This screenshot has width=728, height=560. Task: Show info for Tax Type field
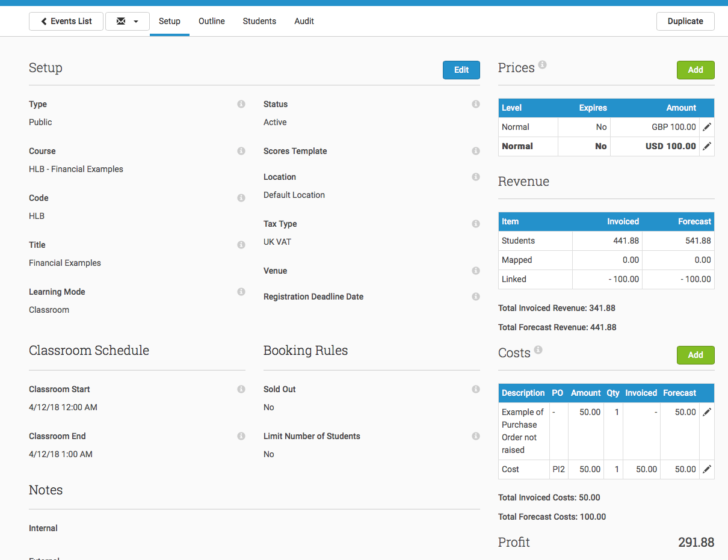[476, 224]
